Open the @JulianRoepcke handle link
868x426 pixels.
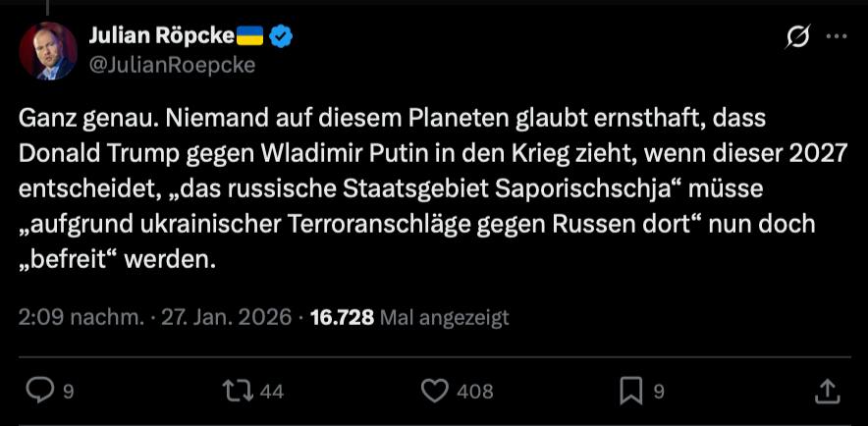pos(173,65)
